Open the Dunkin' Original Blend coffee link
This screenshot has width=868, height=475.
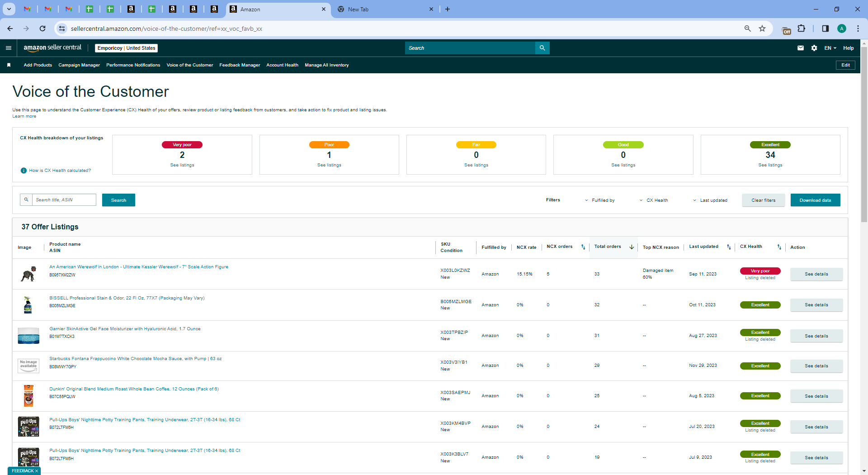click(134, 389)
